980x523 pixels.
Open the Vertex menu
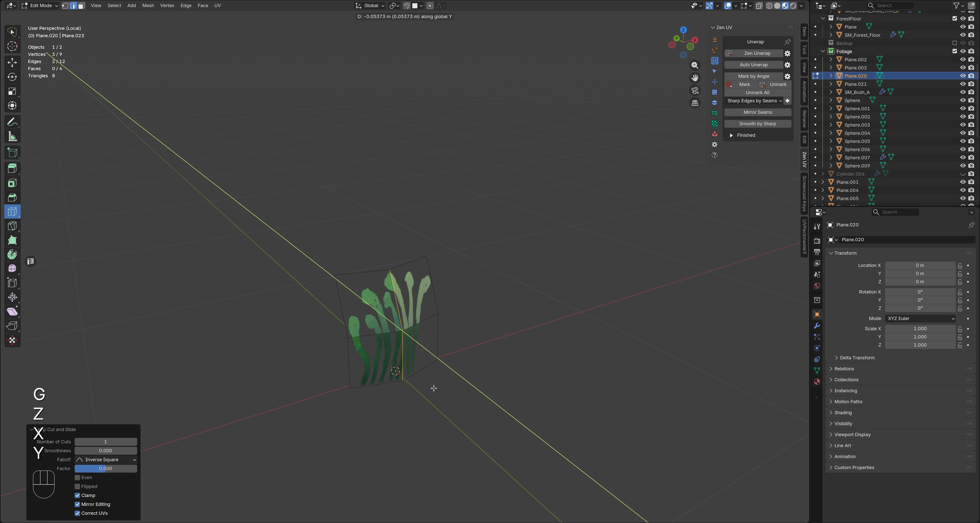(x=167, y=6)
